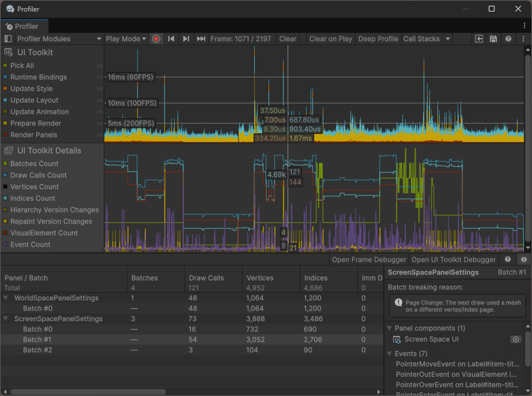
Task: Select the Screen Space UI object target icon
Action: click(516, 339)
